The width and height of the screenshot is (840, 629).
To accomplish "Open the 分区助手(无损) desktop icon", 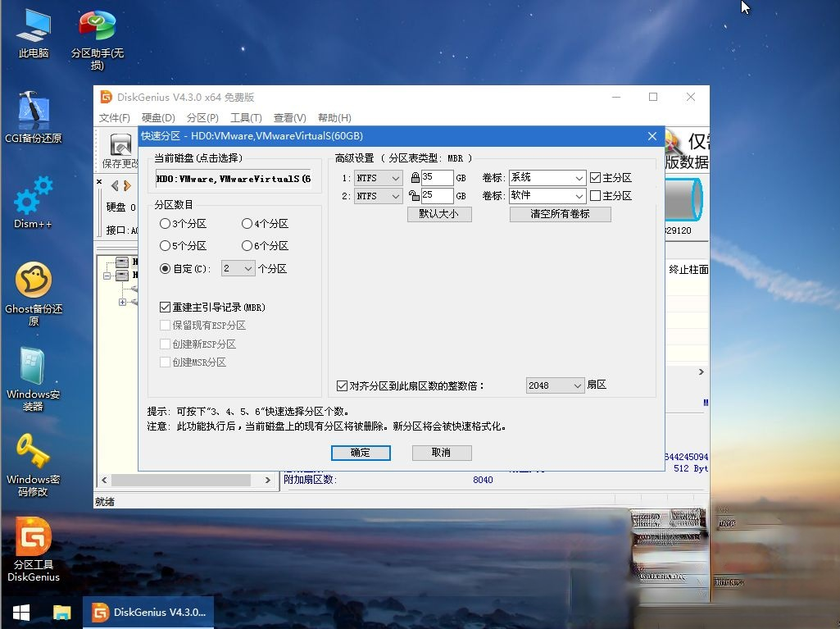I will coord(97,40).
